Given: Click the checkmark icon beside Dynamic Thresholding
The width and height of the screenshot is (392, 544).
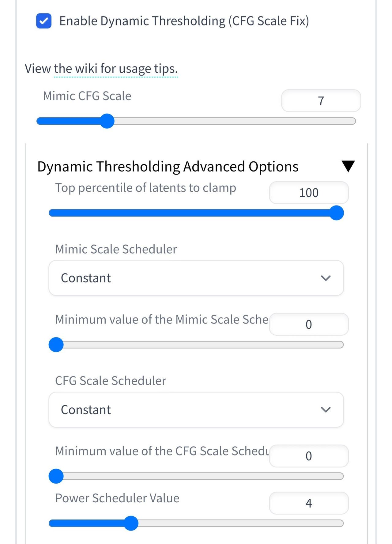Looking at the screenshot, I should 44,21.
